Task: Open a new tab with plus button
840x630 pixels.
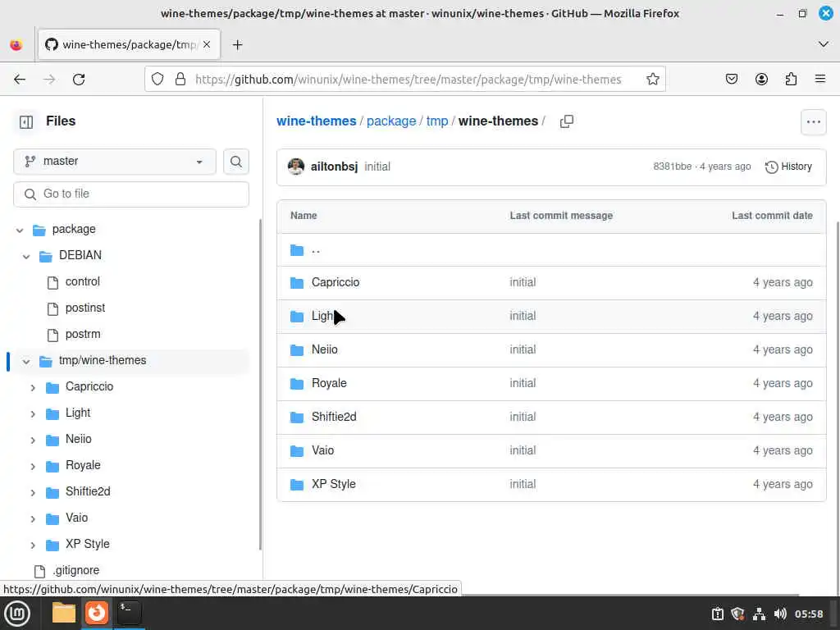Action: click(x=237, y=45)
